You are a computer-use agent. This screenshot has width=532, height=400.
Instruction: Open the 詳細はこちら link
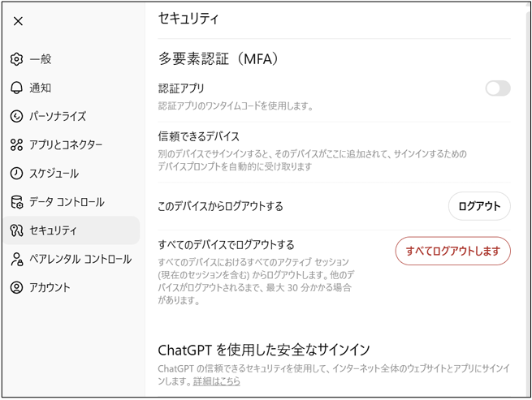pos(217,381)
